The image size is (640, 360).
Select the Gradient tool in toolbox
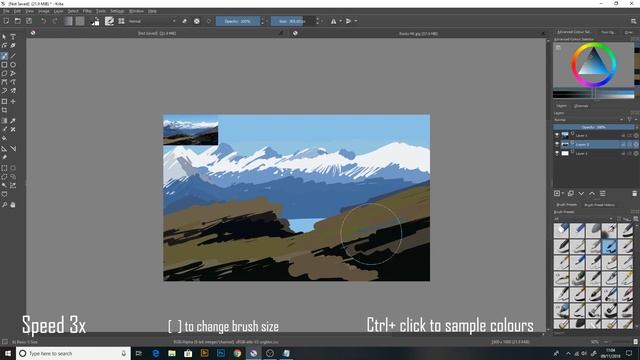(x=4, y=121)
